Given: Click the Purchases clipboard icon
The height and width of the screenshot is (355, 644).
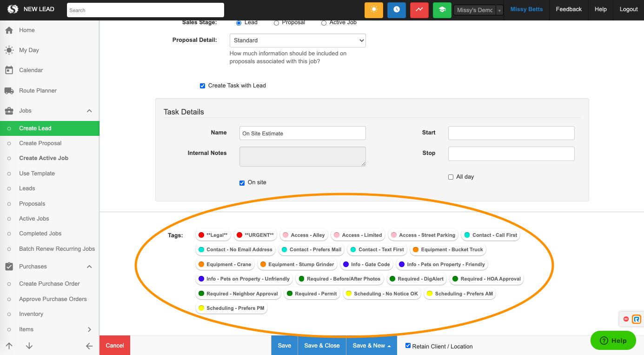Looking at the screenshot, I should point(9,267).
